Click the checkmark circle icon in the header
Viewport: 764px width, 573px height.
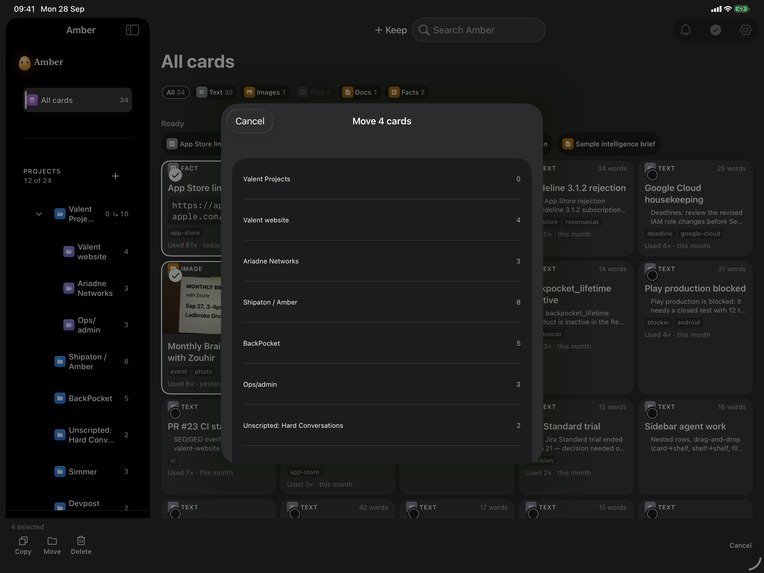[715, 30]
